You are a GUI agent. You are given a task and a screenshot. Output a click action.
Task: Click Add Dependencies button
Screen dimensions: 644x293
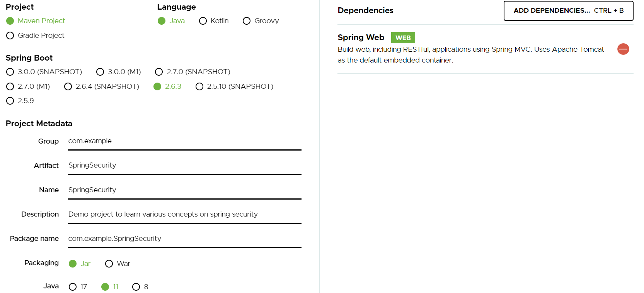coord(568,11)
